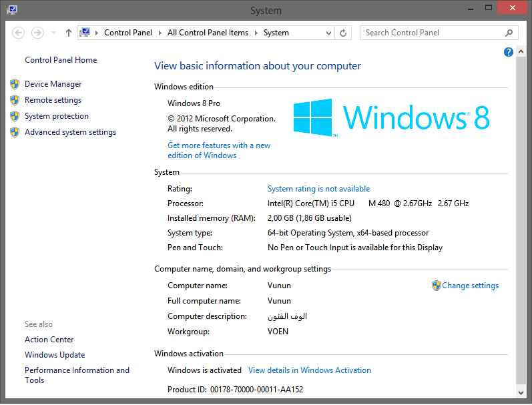Select All Control Panel Items breadcrumb
Image resolution: width=532 pixels, height=405 pixels.
point(208,33)
